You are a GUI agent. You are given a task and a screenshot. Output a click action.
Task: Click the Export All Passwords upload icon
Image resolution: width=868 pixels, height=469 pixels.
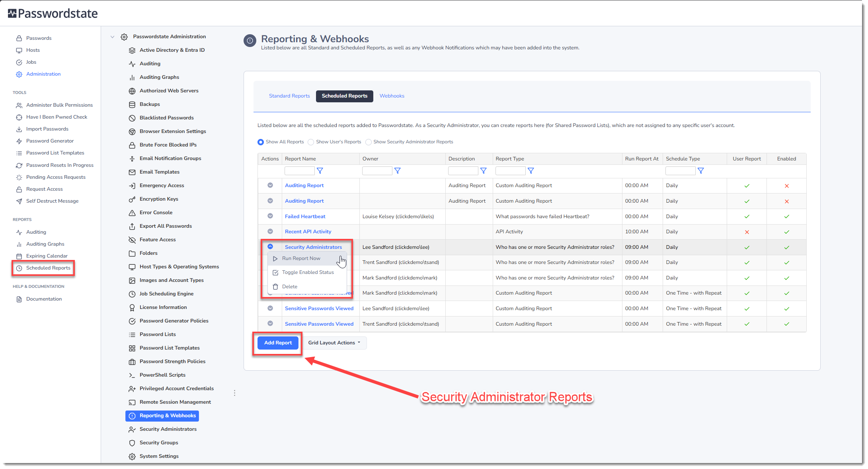tap(132, 226)
